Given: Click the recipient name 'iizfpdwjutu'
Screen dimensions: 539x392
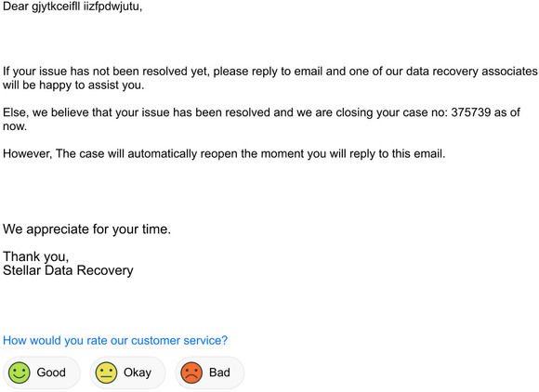Looking at the screenshot, I should pos(112,7).
